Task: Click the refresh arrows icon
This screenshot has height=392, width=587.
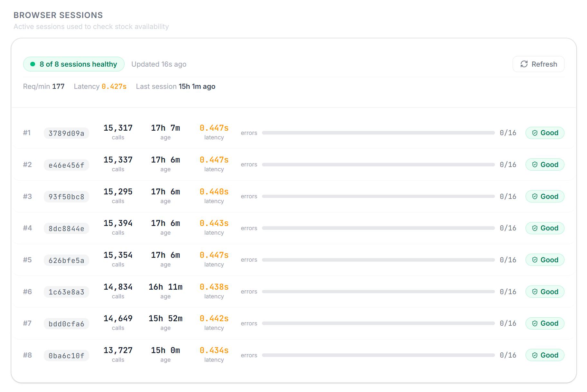Action: pos(524,64)
